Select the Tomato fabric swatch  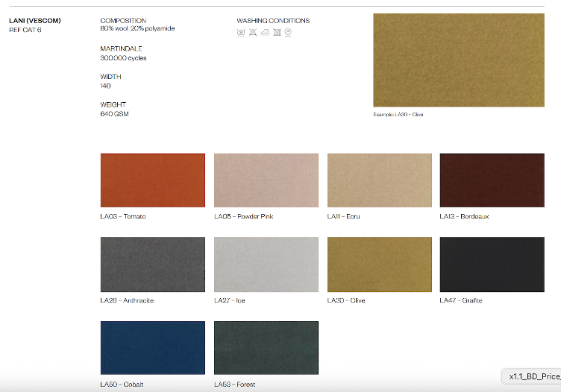tap(152, 180)
